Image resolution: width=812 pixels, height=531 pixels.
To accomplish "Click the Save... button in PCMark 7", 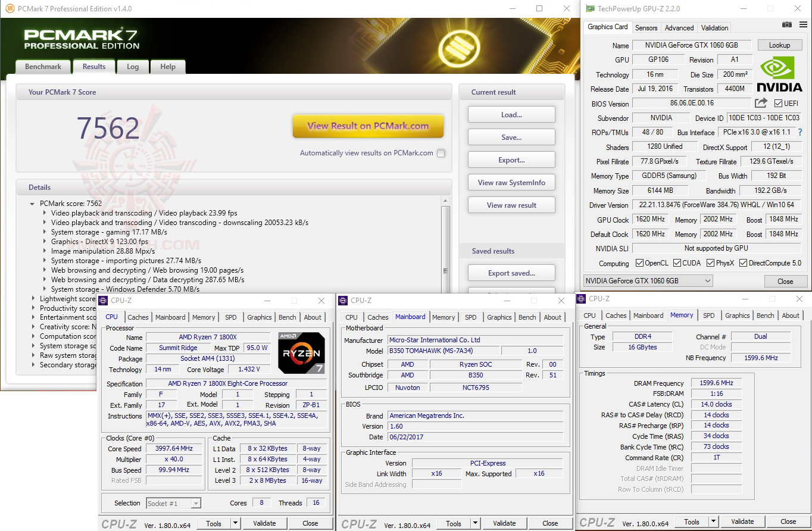I will tap(511, 138).
